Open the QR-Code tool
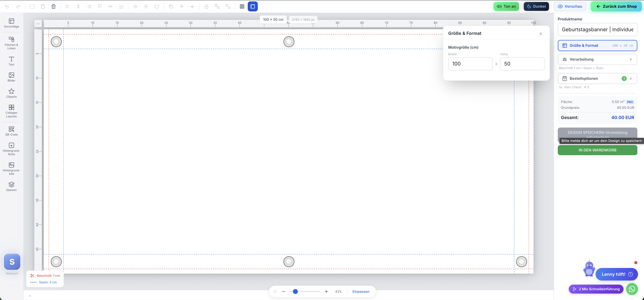The width and height of the screenshot is (644, 300). coord(11,131)
